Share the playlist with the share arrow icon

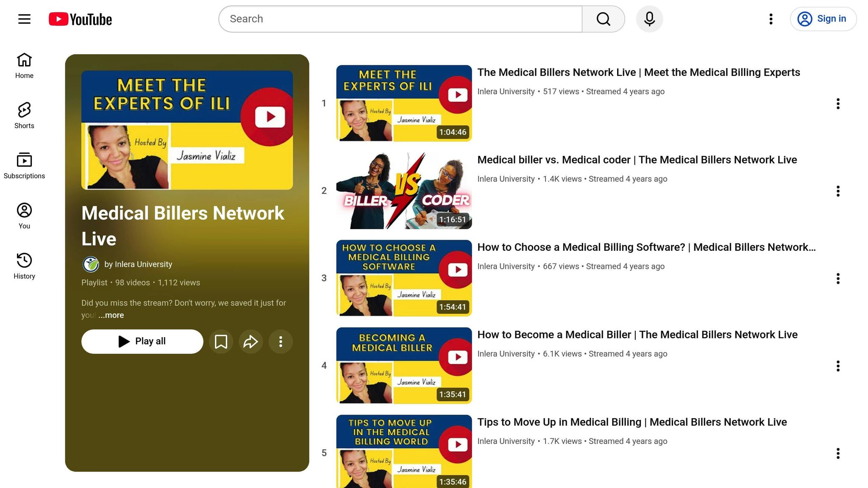[x=250, y=341]
